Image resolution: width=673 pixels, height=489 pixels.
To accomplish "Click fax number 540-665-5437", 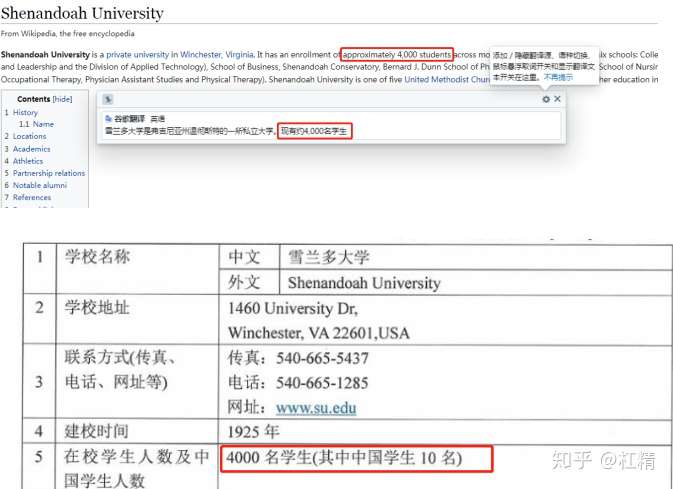I will [322, 358].
